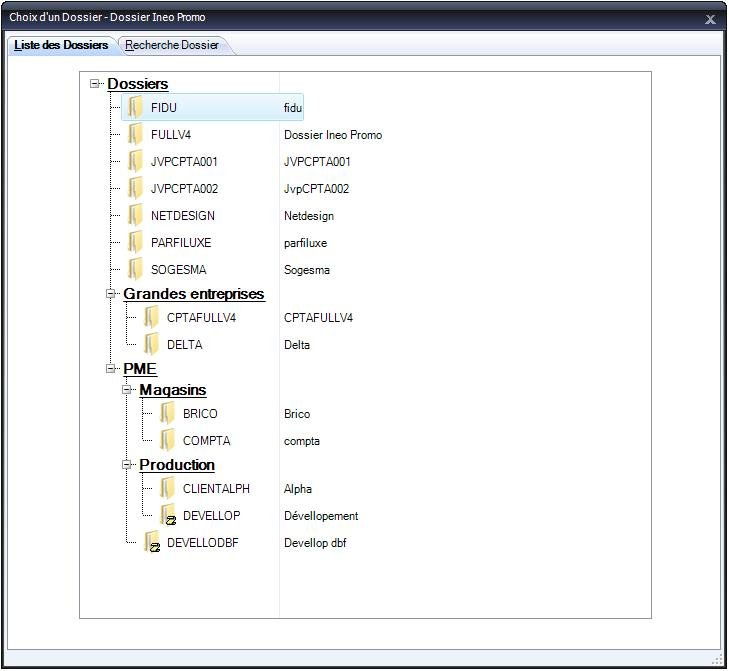This screenshot has width=729, height=671.
Task: Select the DEVELLODBF linked folder icon
Action: click(x=152, y=543)
